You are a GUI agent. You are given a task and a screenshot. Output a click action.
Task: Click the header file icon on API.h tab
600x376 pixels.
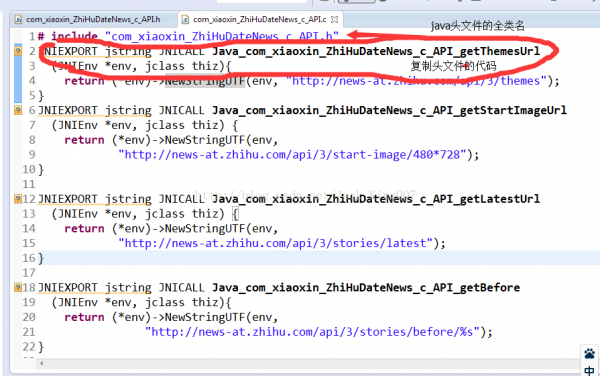tap(18, 20)
